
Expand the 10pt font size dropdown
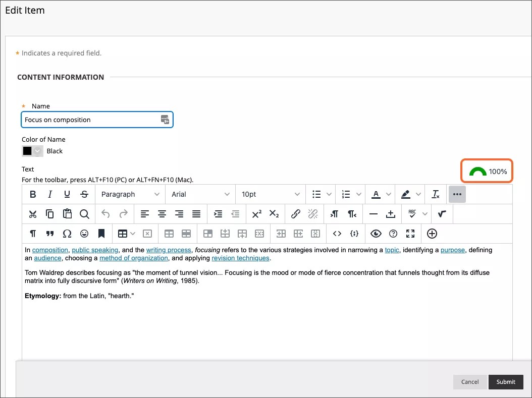[270, 194]
